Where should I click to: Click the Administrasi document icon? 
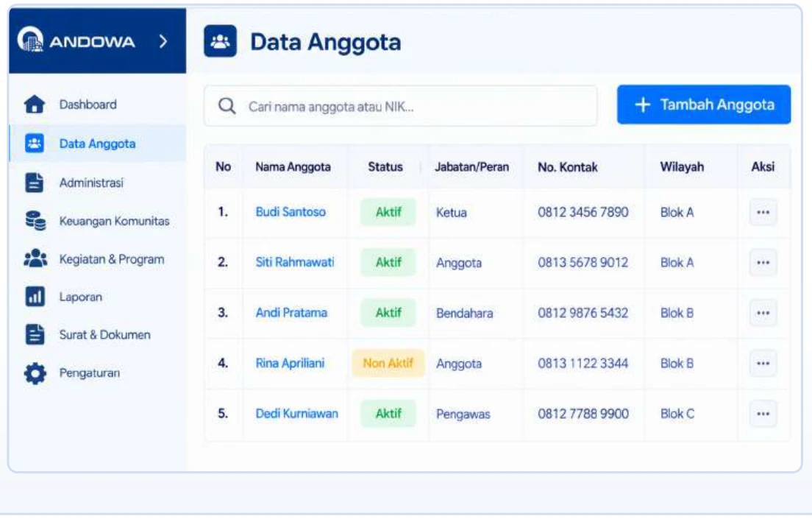[34, 183]
